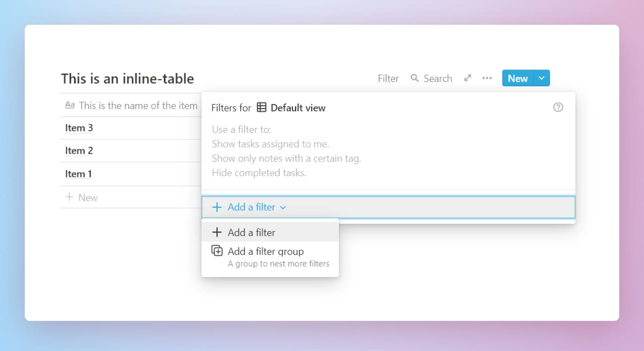Click the column header This is the name of the item
The image size is (644, 351).
[x=138, y=105]
